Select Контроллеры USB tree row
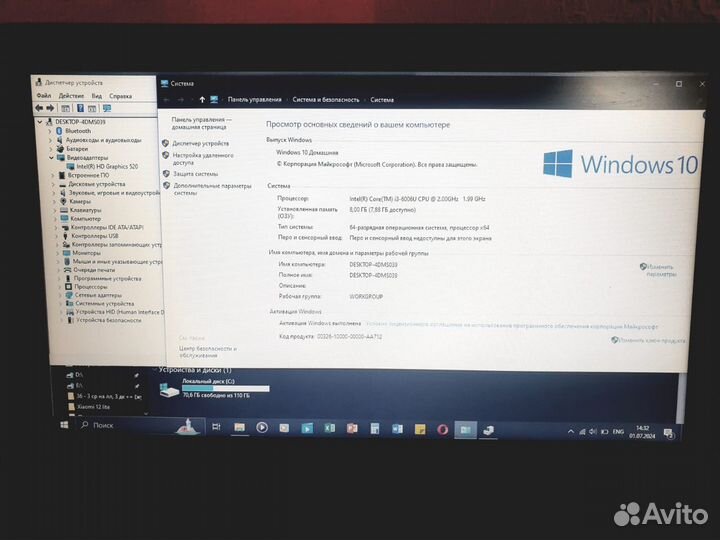The image size is (720, 540). coord(94,236)
